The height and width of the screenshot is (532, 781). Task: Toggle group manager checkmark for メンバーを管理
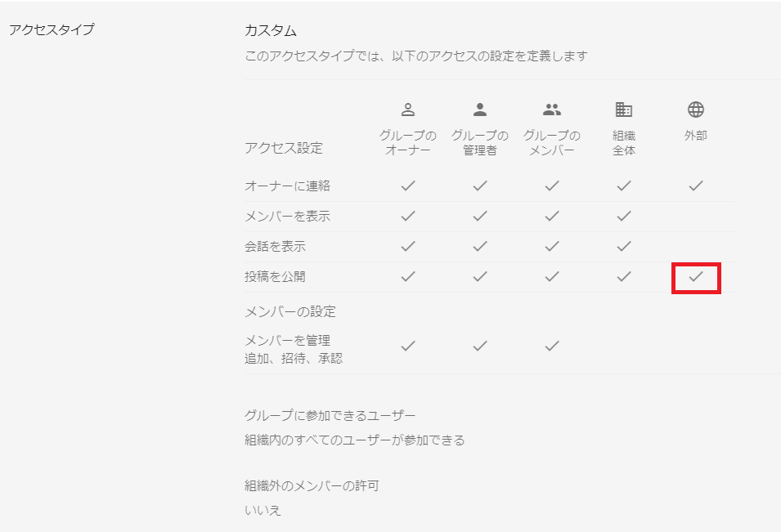tap(480, 346)
